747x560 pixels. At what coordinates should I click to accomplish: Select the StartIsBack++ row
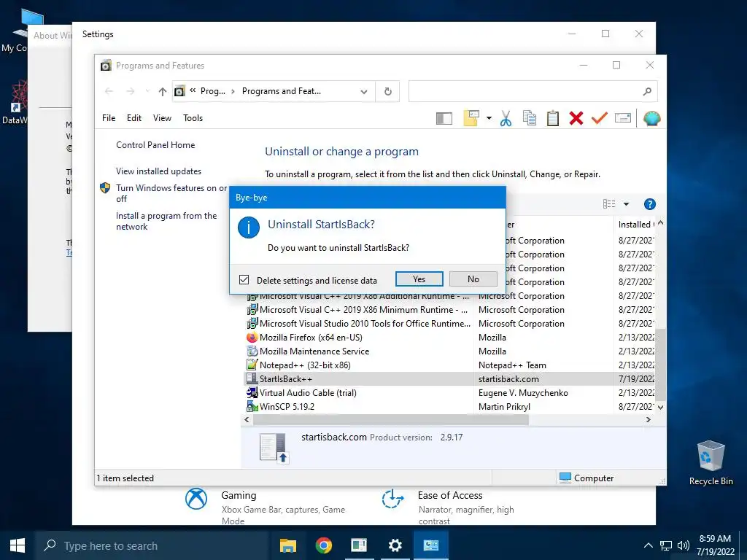(x=450, y=379)
